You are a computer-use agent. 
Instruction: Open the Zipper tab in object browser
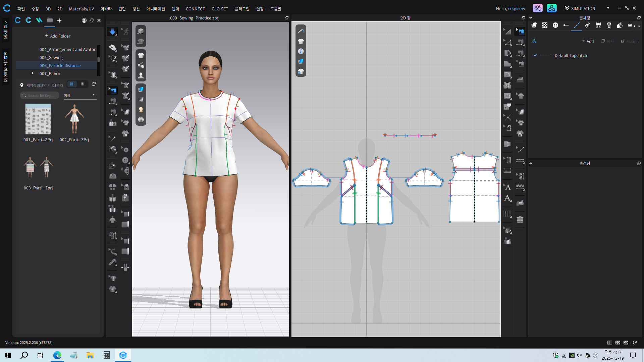(609, 25)
